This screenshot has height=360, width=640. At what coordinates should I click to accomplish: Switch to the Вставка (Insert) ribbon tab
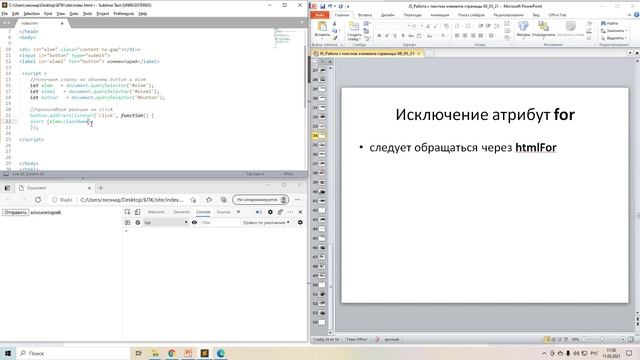tap(364, 15)
